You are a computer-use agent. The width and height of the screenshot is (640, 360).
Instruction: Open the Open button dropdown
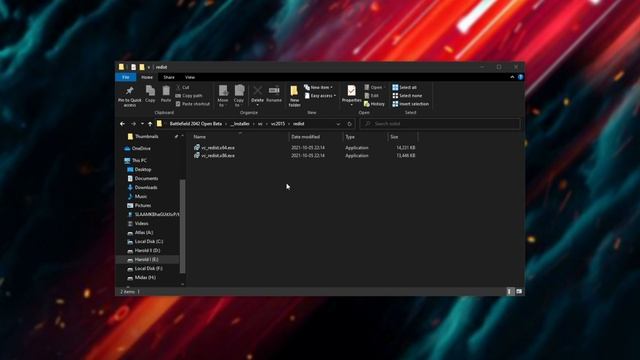click(x=373, y=87)
